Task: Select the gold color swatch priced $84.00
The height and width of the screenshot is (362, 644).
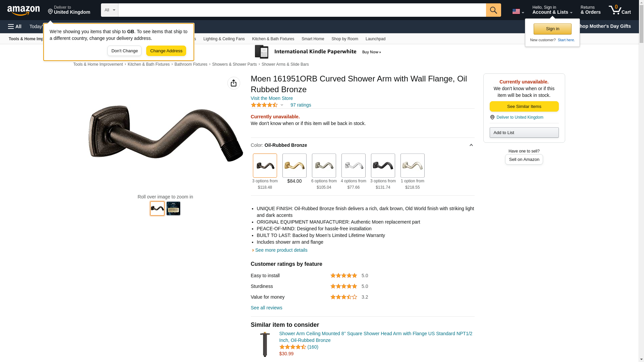Action: (294, 166)
